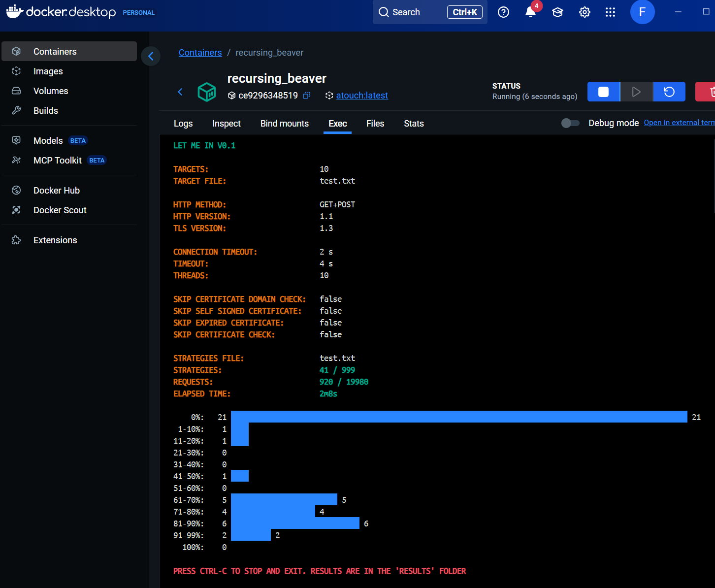Open the Models sidebar icon
The image size is (715, 588).
click(x=16, y=140)
